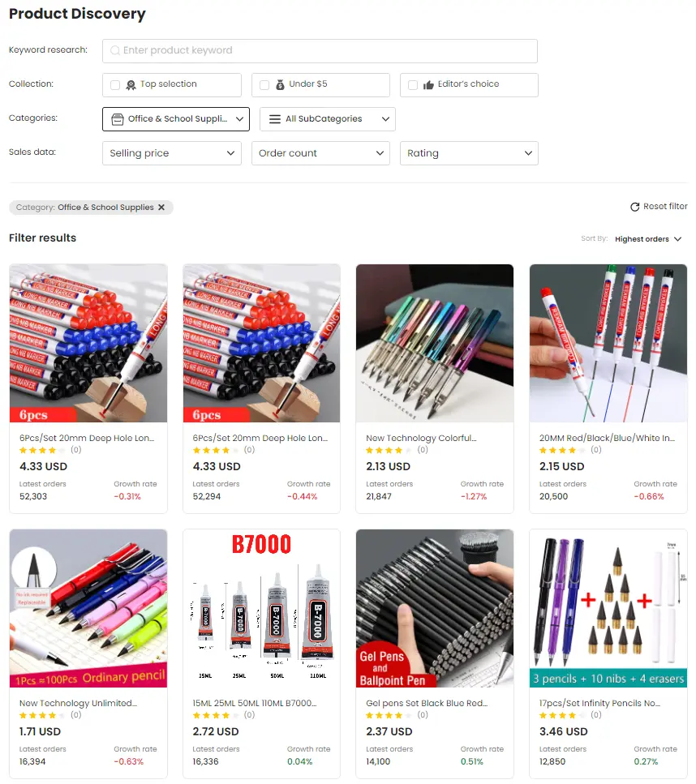Remove the Office & School Supplies filter tag
Viewport: 696px width, 784px height.
coord(161,207)
